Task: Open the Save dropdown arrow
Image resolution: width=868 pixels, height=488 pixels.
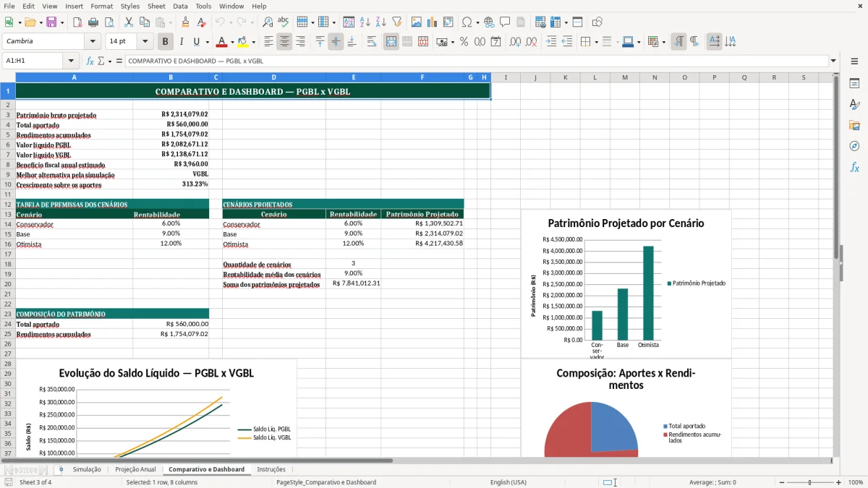Action: pos(61,22)
